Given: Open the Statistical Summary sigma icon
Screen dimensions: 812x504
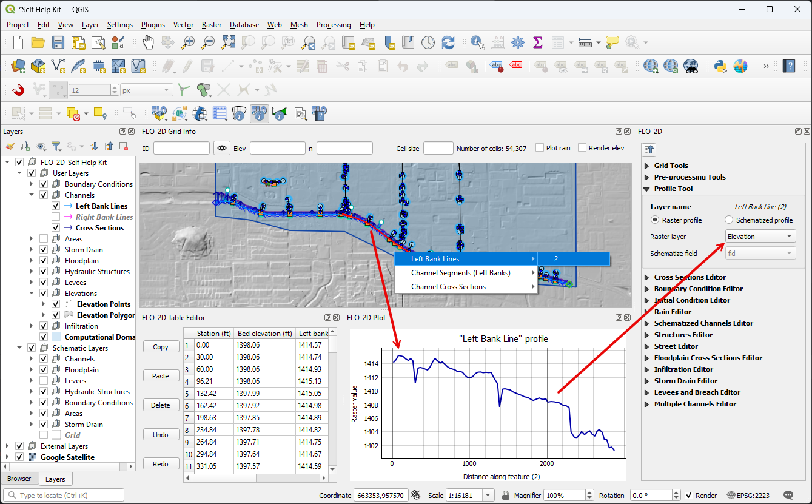Looking at the screenshot, I should click(537, 42).
